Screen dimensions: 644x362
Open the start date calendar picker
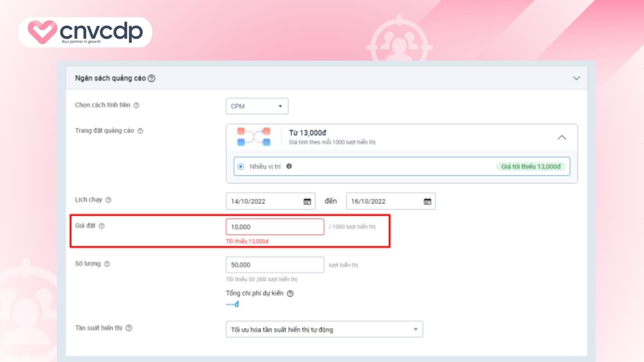tap(308, 201)
